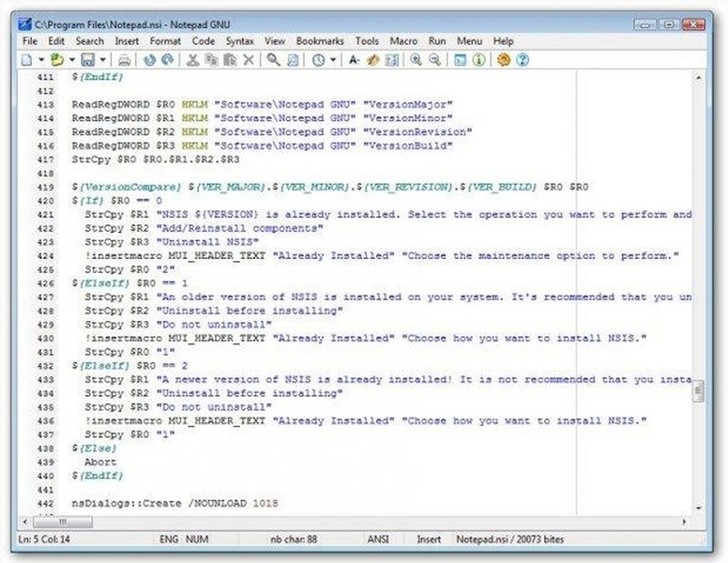
Task: Click the horizontal scrollbar thumb
Action: [x=63, y=522]
